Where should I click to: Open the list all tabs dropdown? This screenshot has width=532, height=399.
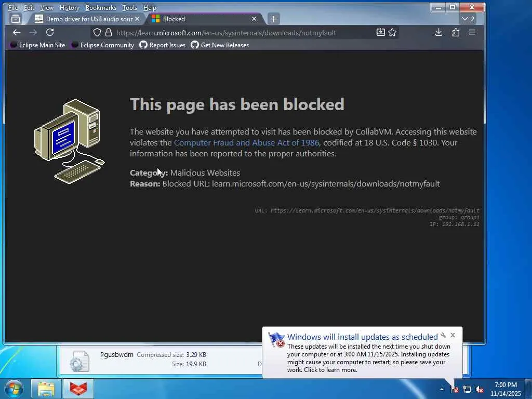(x=468, y=19)
